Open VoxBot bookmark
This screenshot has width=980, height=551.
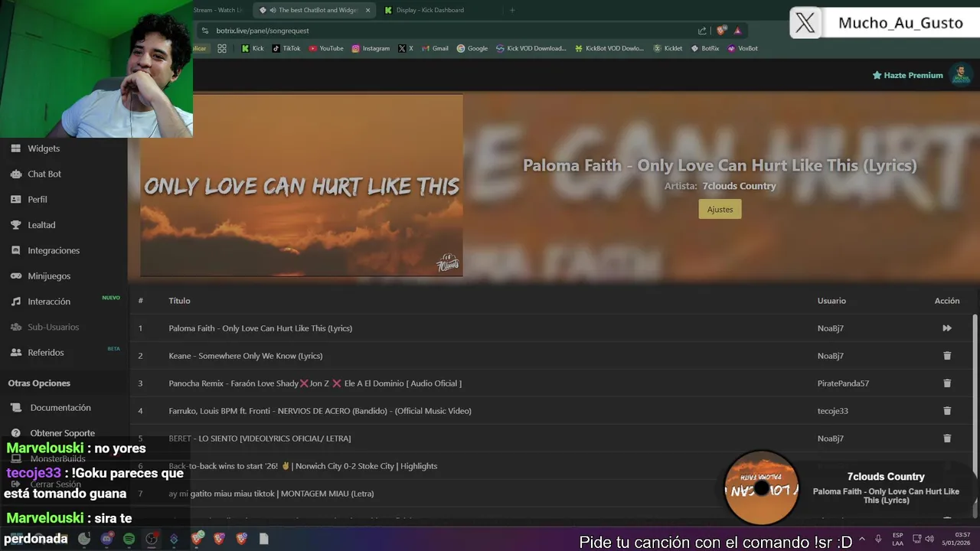point(743,48)
